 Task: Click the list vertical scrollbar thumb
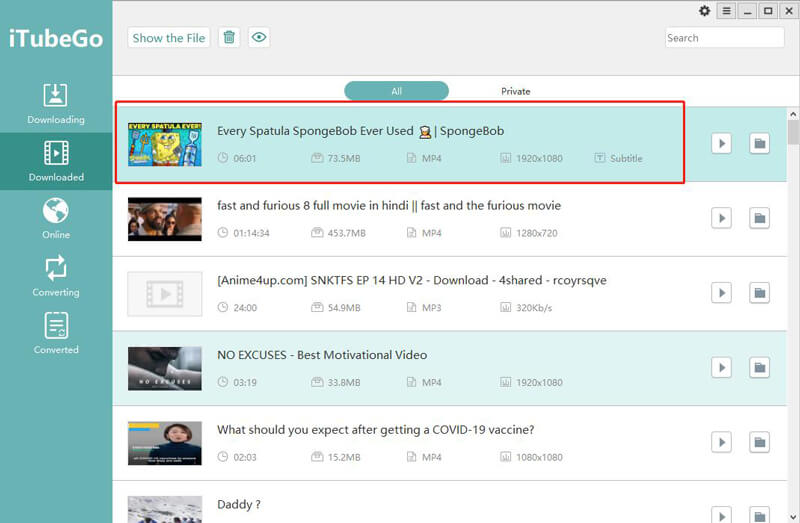(x=793, y=132)
